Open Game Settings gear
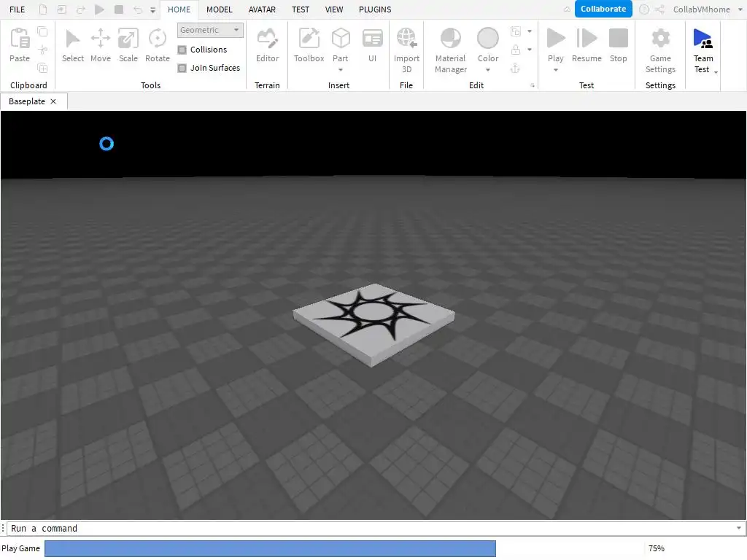747x560 pixels. 660,50
